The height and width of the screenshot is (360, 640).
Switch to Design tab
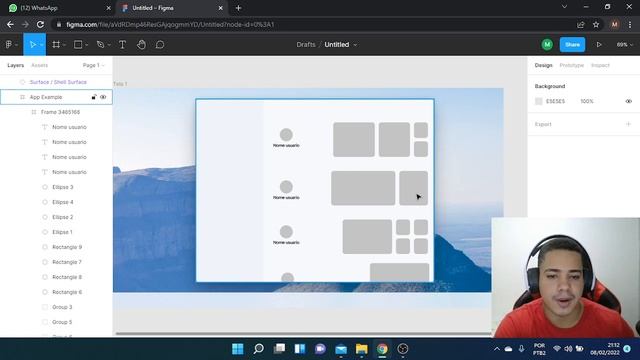coord(543,65)
